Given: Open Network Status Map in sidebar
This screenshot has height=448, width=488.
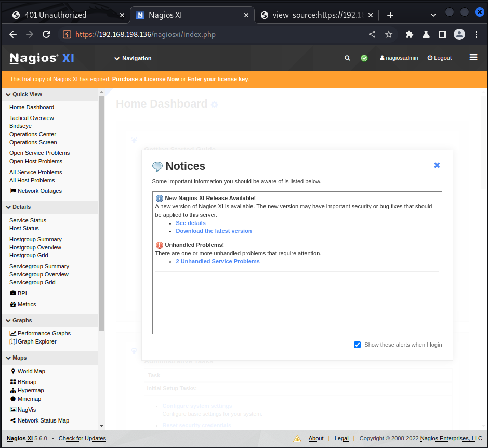Looking at the screenshot, I should point(39,420).
